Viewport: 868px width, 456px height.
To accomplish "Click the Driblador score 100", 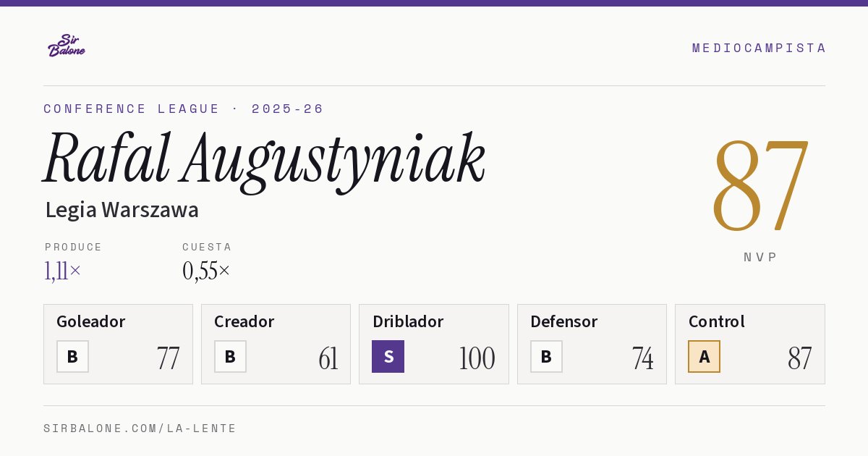I will [x=477, y=358].
